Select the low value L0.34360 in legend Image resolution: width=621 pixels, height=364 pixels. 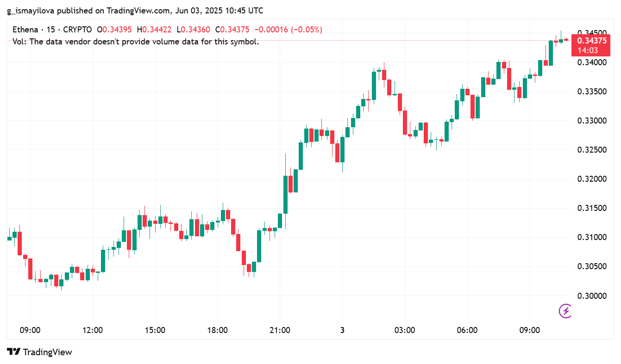[193, 30]
